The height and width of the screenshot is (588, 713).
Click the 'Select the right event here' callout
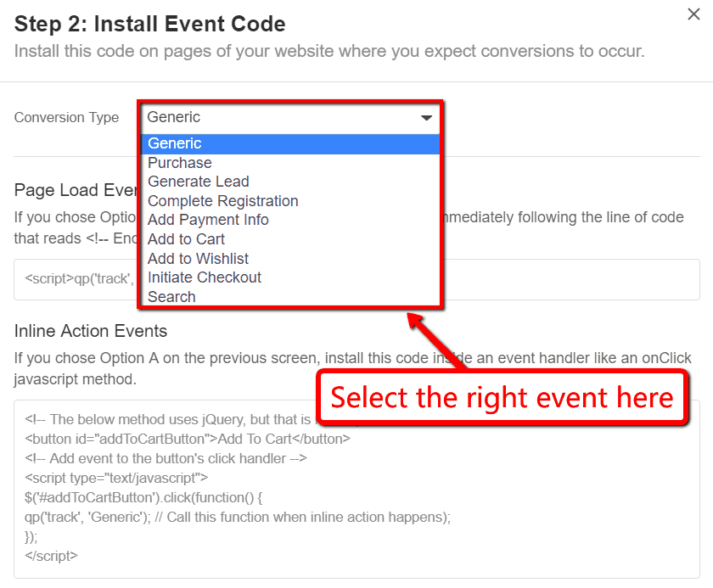point(502,396)
